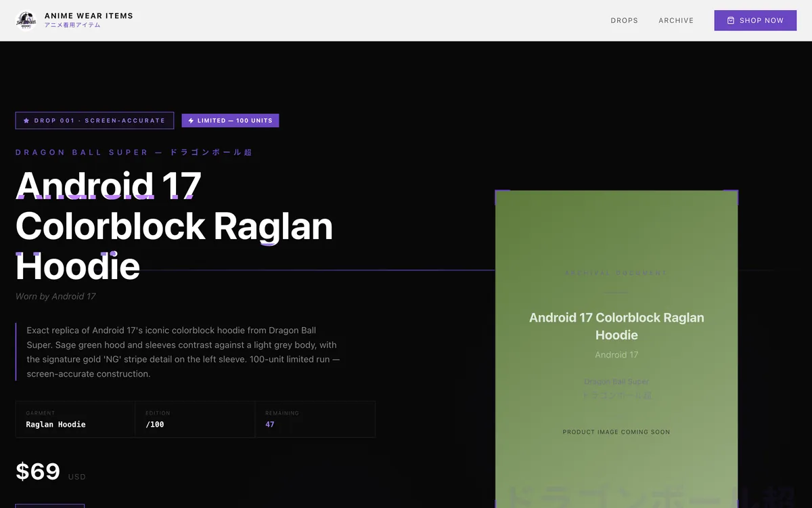Click the Garment value 'Raglan Hoodie'
The height and width of the screenshot is (508, 812).
pos(55,425)
